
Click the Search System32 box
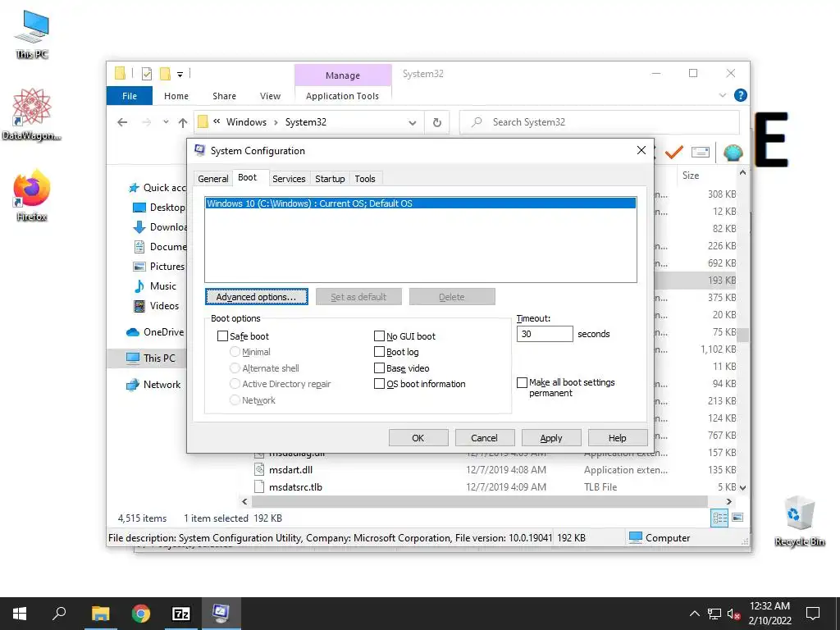point(600,122)
